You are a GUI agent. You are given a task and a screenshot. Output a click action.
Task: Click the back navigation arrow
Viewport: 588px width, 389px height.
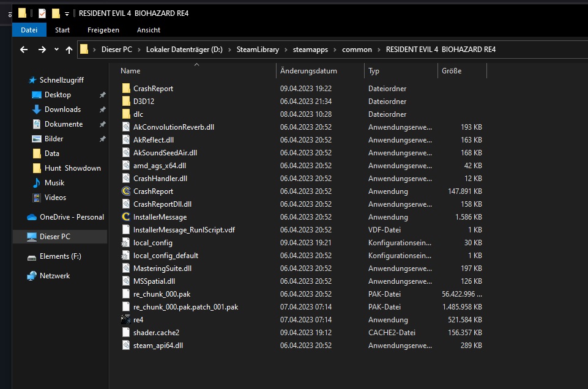(23, 49)
